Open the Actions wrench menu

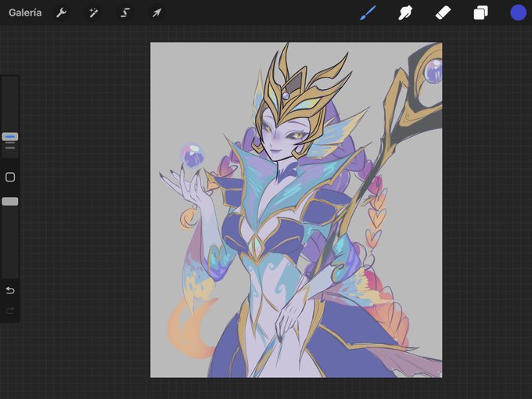(61, 13)
